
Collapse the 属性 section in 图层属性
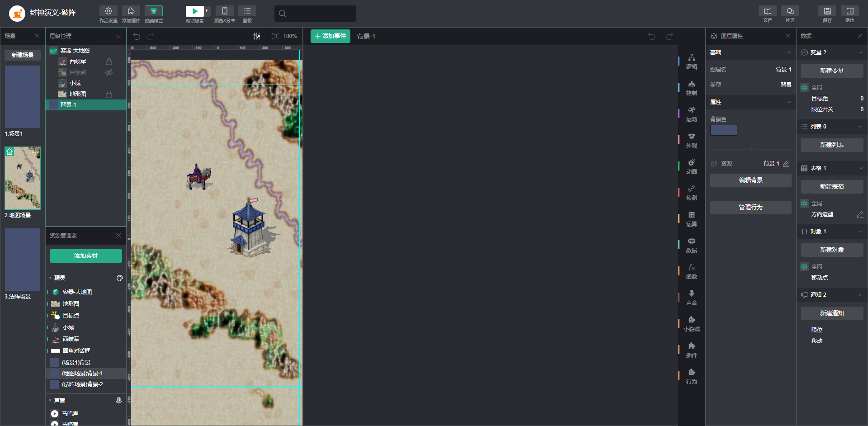coord(789,102)
